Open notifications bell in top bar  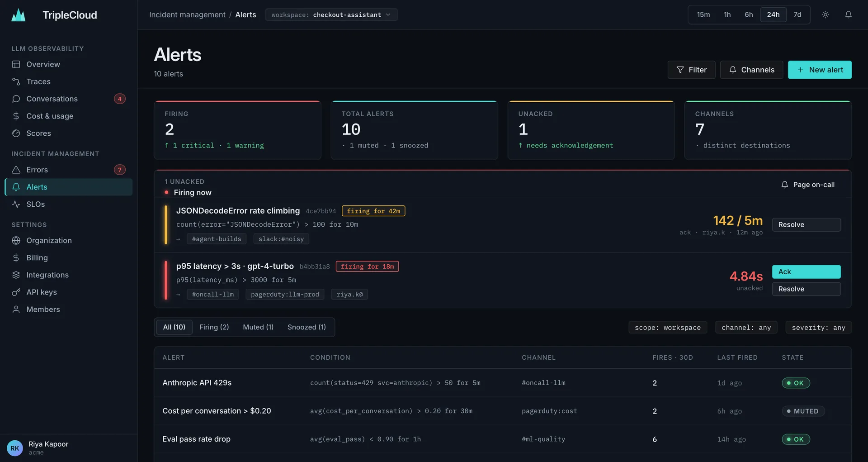(849, 14)
